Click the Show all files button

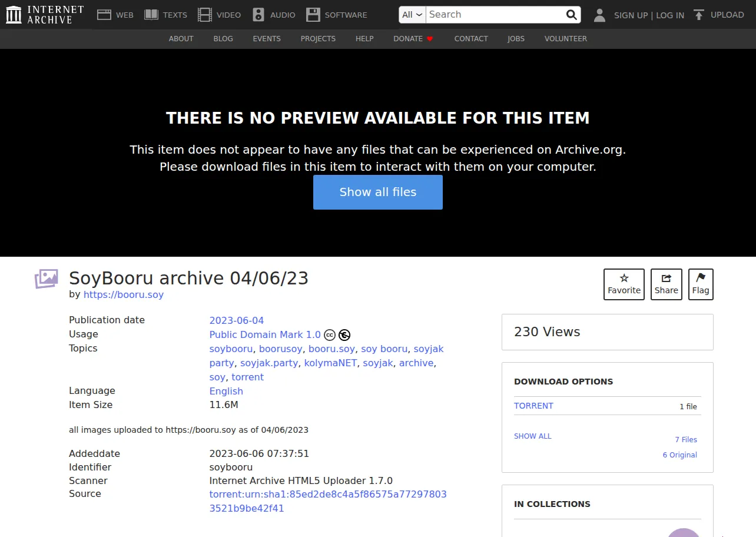pyautogui.click(x=378, y=192)
